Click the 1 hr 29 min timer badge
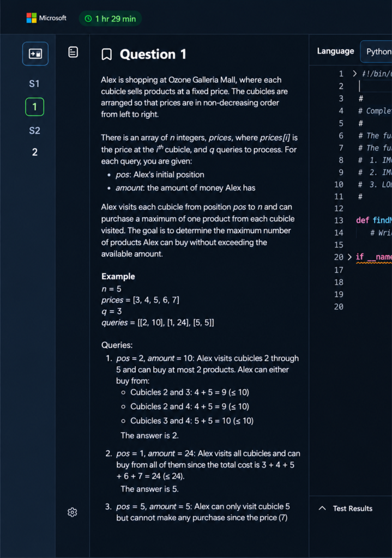The image size is (392, 558). click(x=110, y=19)
